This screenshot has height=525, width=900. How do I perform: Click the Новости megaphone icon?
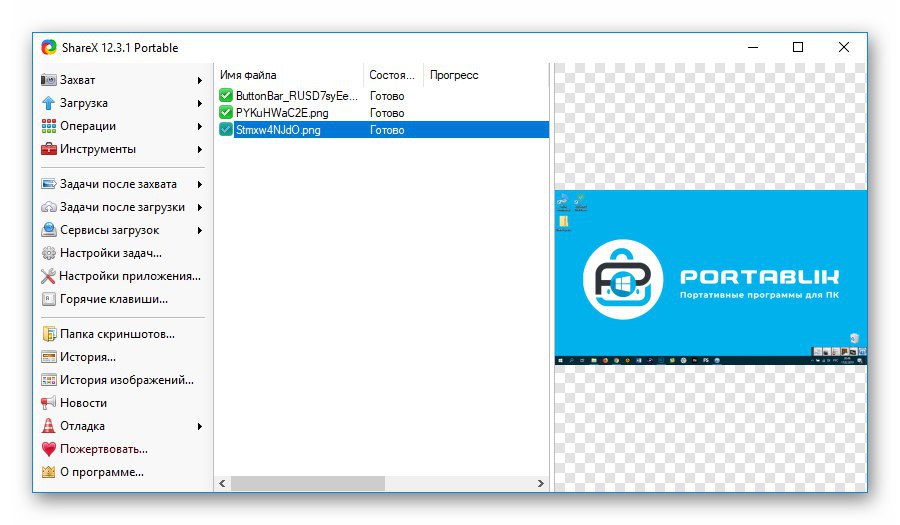[49, 403]
